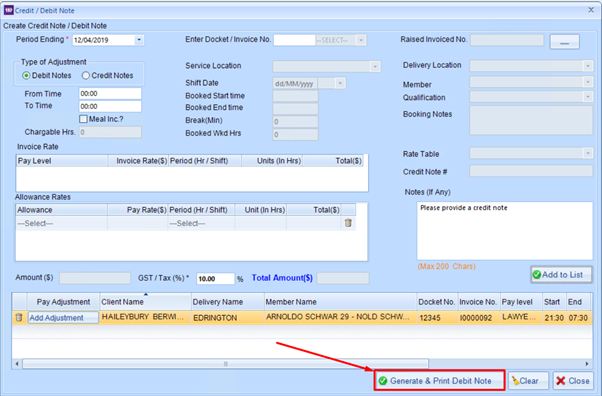
Task: Expand the Delivery Location dropdown
Action: 587,66
